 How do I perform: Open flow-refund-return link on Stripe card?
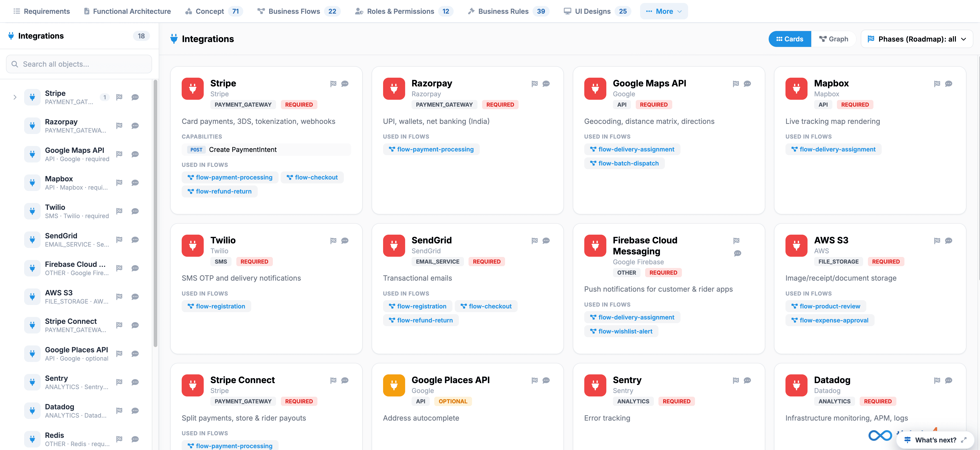pos(220,191)
